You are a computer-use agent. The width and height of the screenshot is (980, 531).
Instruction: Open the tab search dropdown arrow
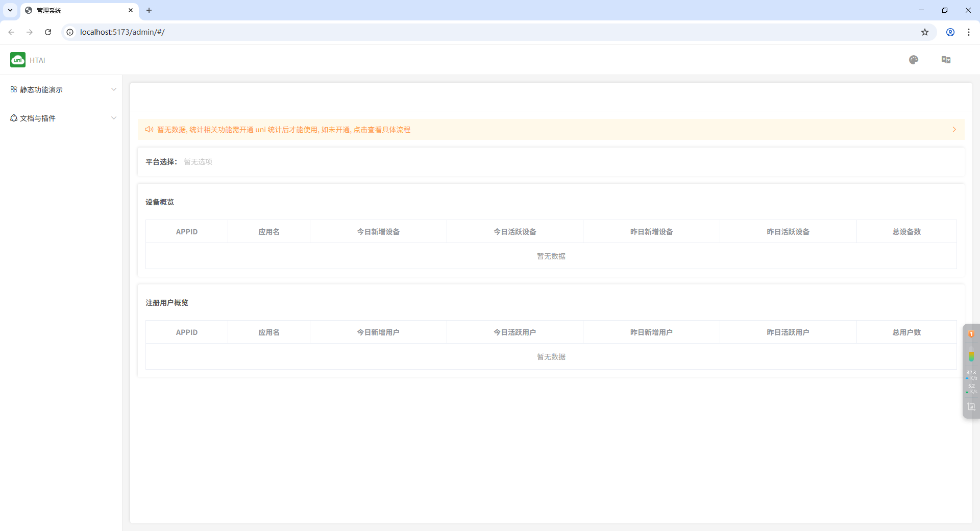[x=10, y=10]
